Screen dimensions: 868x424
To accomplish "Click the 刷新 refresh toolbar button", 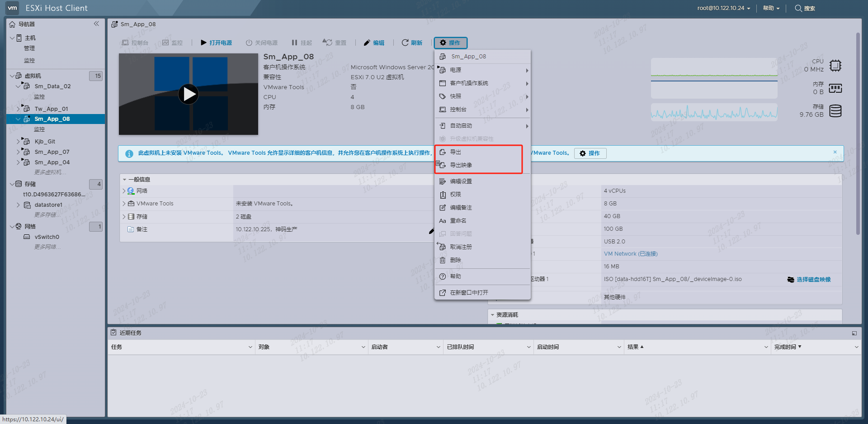I will pyautogui.click(x=412, y=43).
